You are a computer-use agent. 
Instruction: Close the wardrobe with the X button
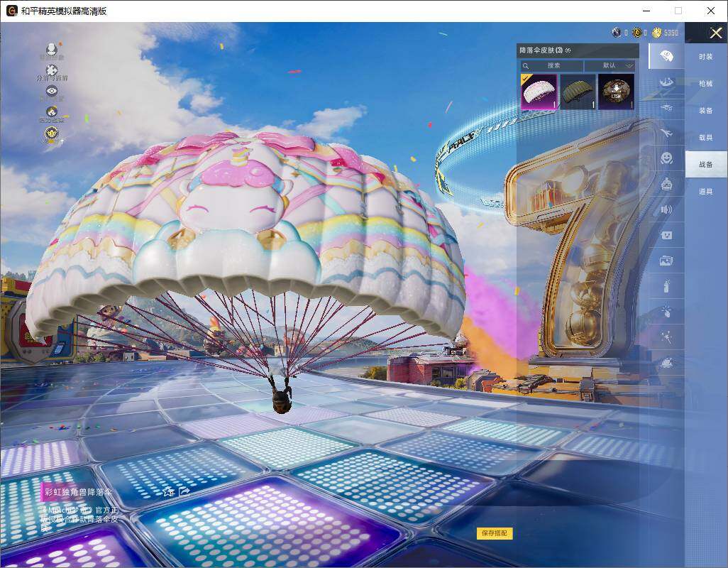click(x=715, y=33)
